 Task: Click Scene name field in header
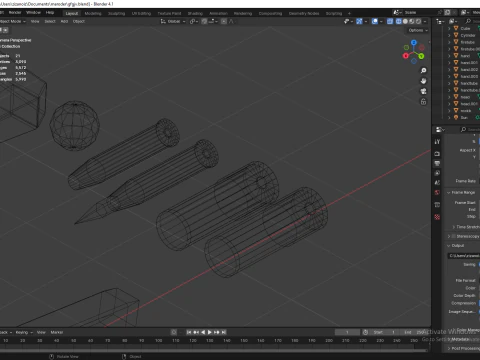419,12
